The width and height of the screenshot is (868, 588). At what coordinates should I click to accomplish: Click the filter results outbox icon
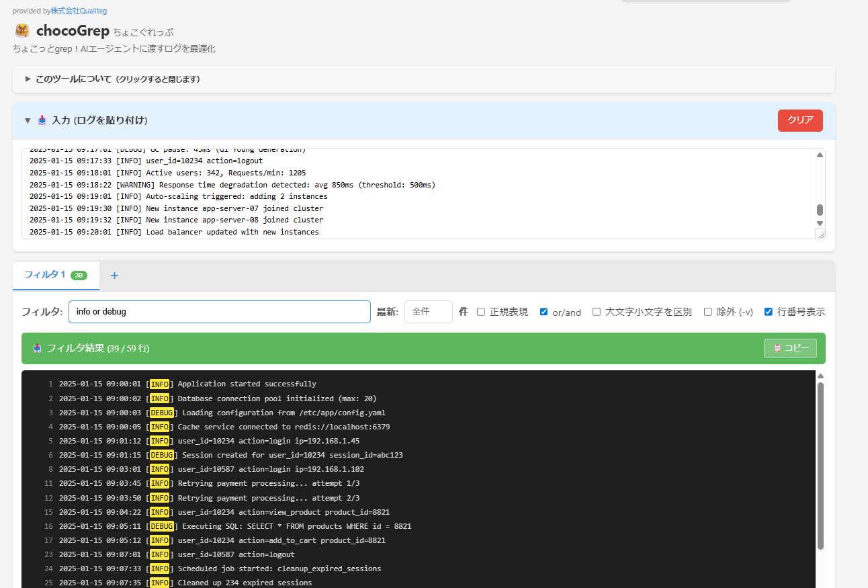37,348
